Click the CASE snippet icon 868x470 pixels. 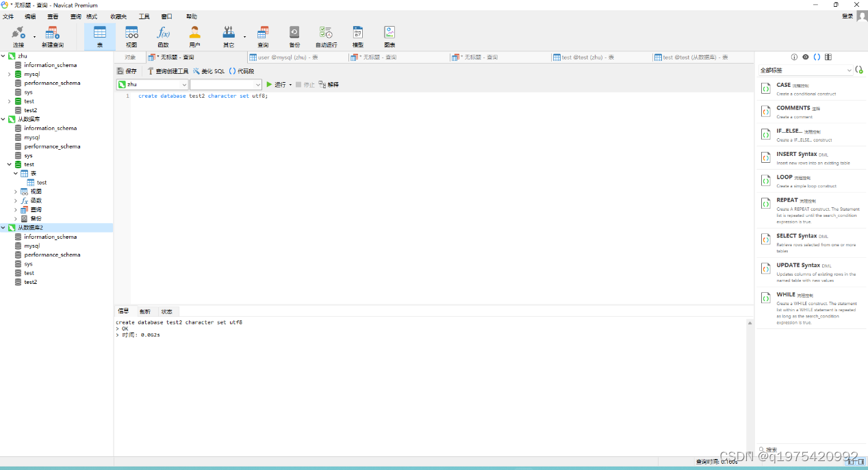pyautogui.click(x=766, y=88)
